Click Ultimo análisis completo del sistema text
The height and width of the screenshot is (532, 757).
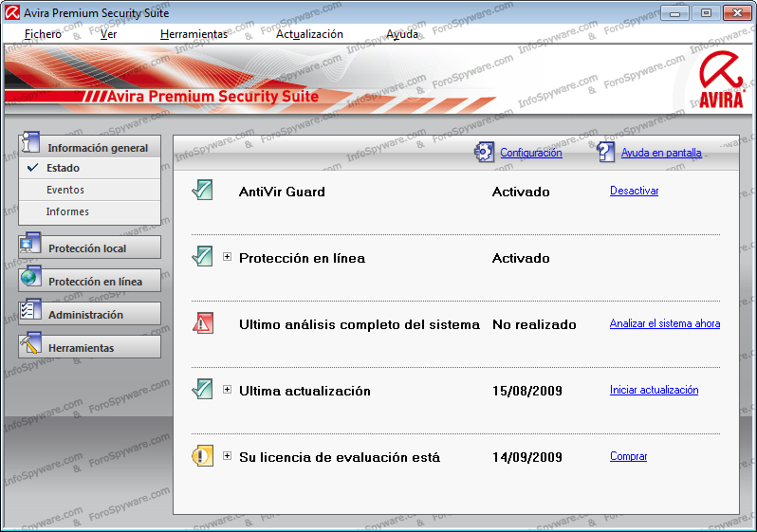click(x=360, y=324)
